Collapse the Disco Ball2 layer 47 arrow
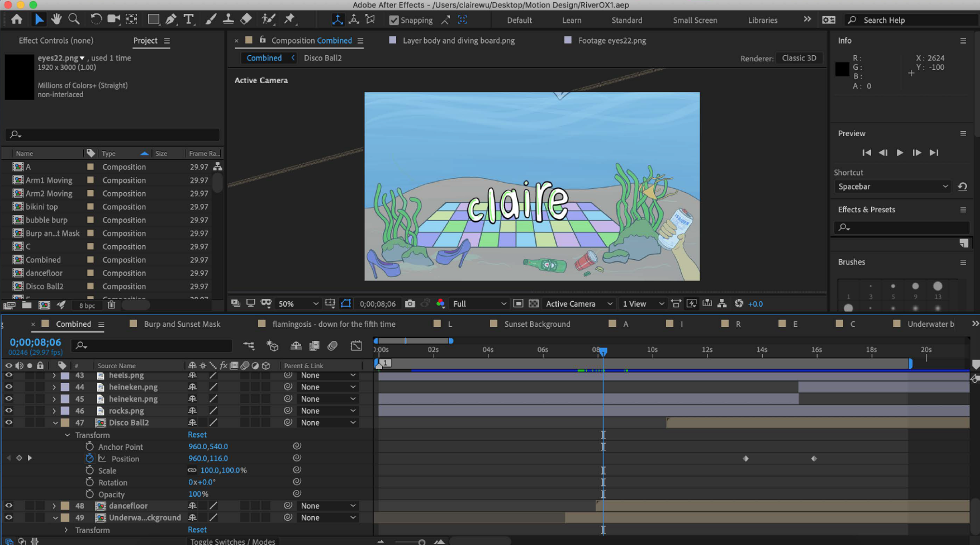 point(55,422)
